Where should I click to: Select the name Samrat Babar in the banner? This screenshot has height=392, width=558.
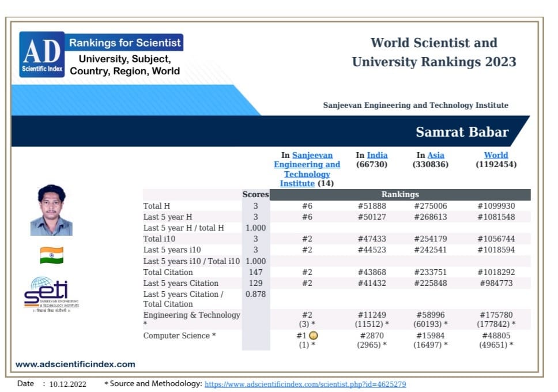[x=462, y=132]
